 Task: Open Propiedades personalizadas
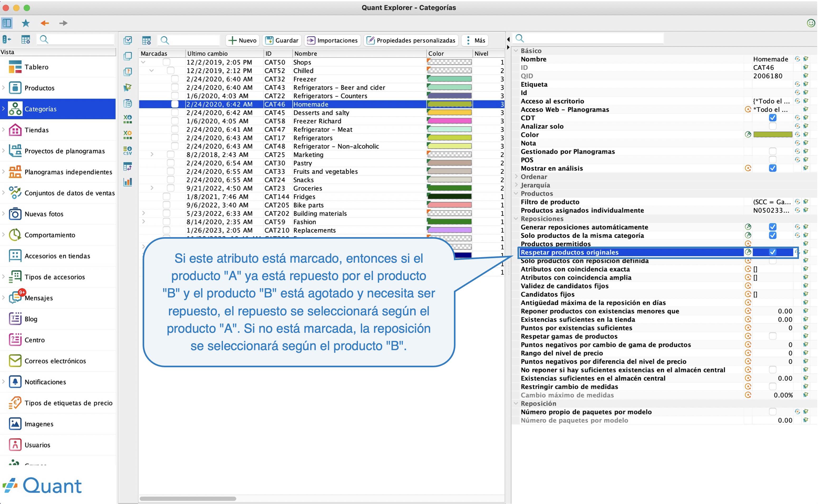pyautogui.click(x=411, y=40)
